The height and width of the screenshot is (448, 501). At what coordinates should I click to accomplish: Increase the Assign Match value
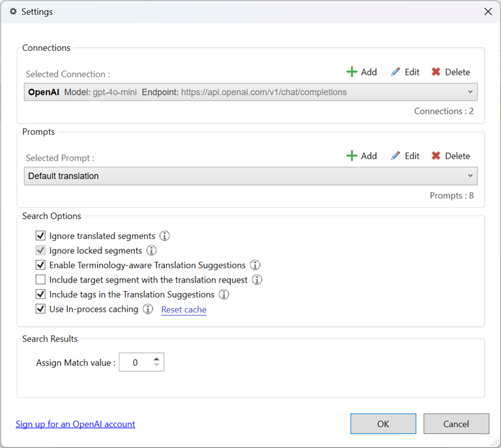pyautogui.click(x=156, y=359)
